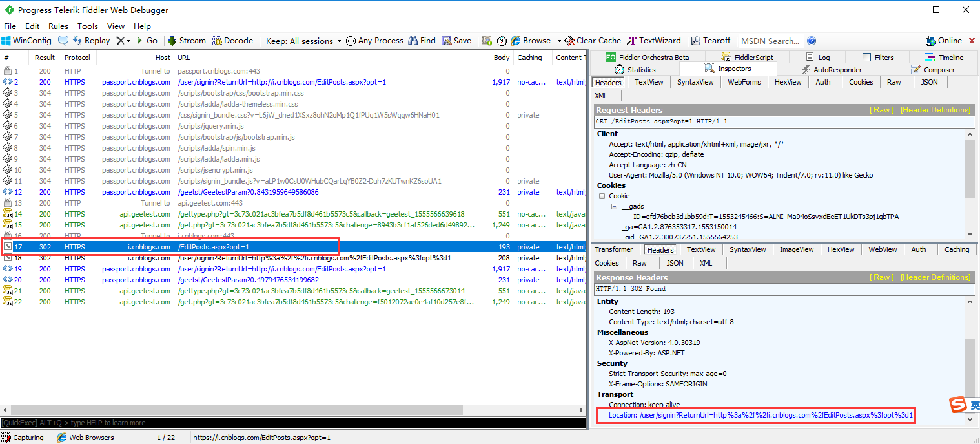Open Find sessions tool
This screenshot has height=444, width=980.
pyautogui.click(x=422, y=40)
